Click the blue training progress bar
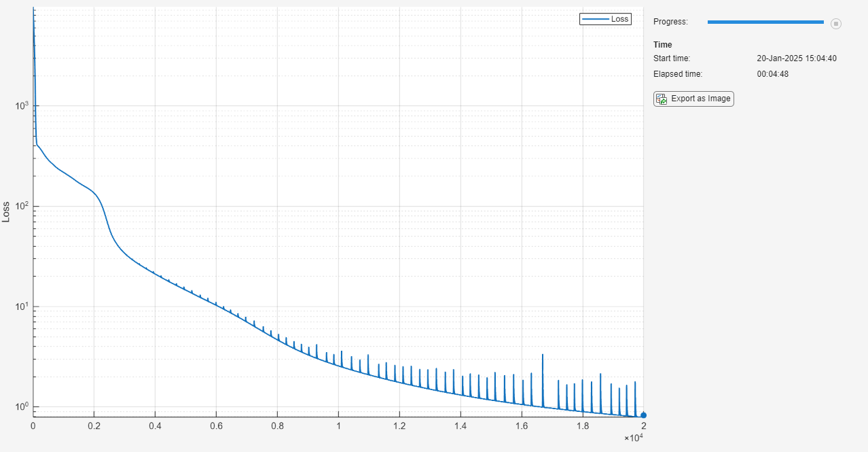Image resolution: width=868 pixels, height=452 pixels. [x=765, y=22]
